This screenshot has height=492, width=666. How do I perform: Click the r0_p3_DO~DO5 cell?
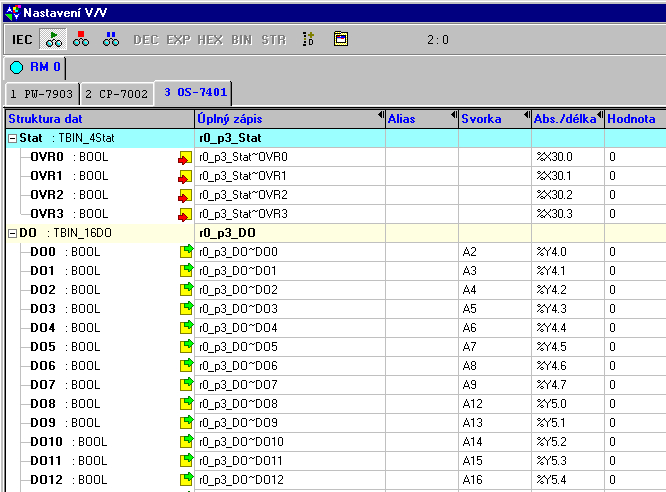click(x=290, y=347)
